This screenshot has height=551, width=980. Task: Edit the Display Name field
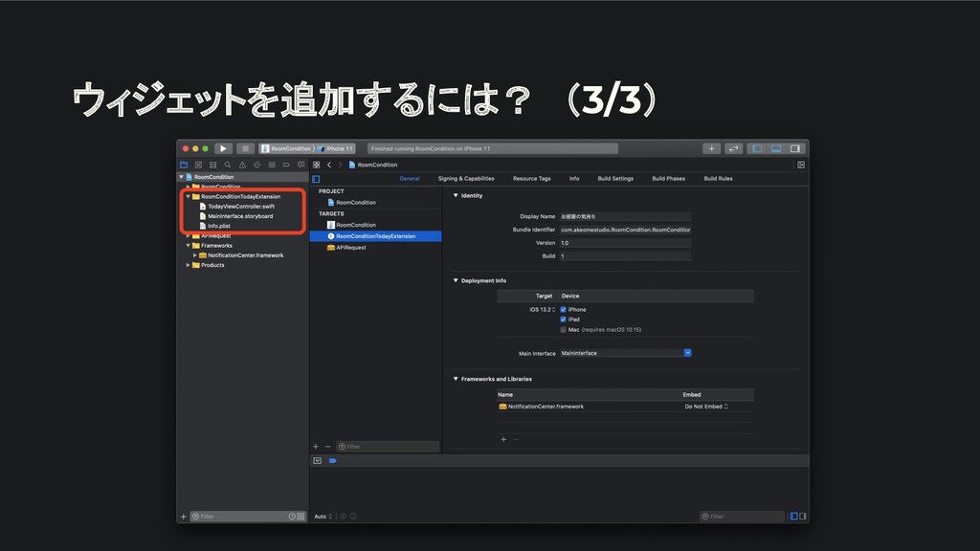(x=625, y=217)
